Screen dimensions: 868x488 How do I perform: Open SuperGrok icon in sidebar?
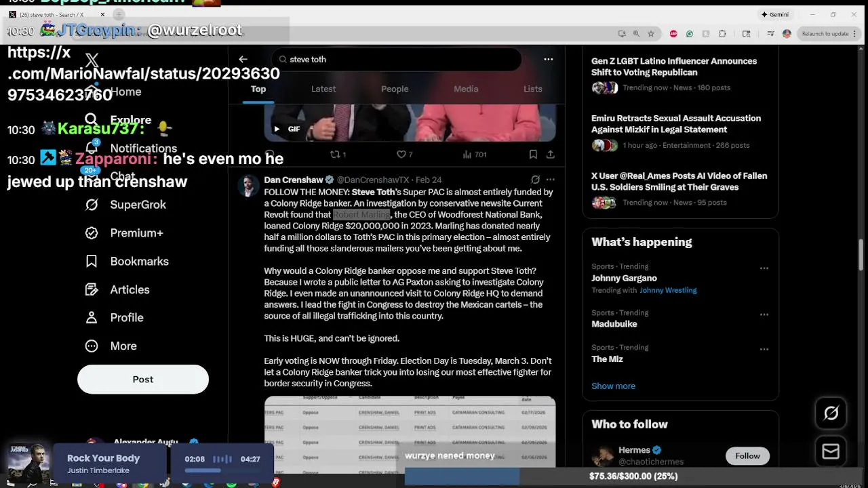tap(92, 205)
